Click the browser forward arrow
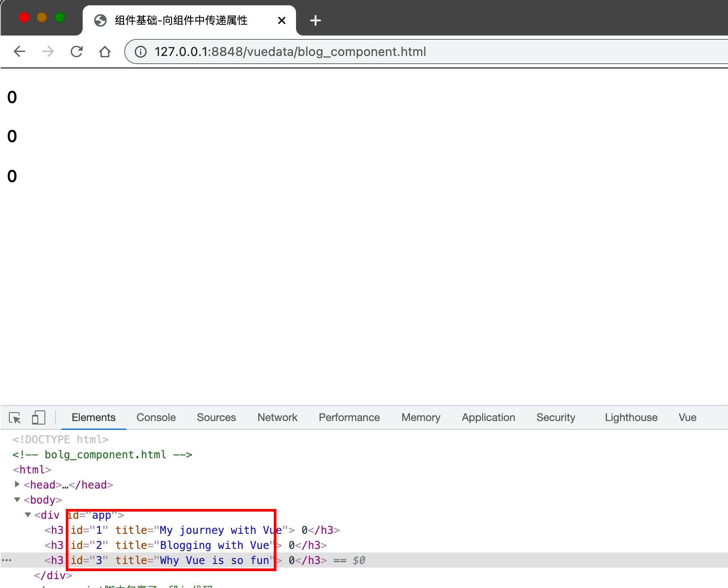The width and height of the screenshot is (728, 588). pyautogui.click(x=48, y=52)
